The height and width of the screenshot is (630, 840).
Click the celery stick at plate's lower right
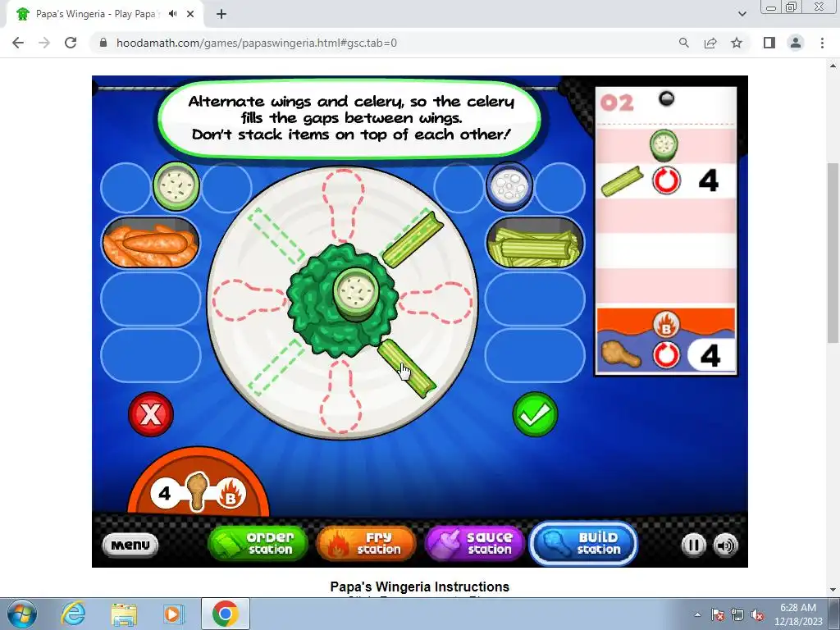click(407, 368)
